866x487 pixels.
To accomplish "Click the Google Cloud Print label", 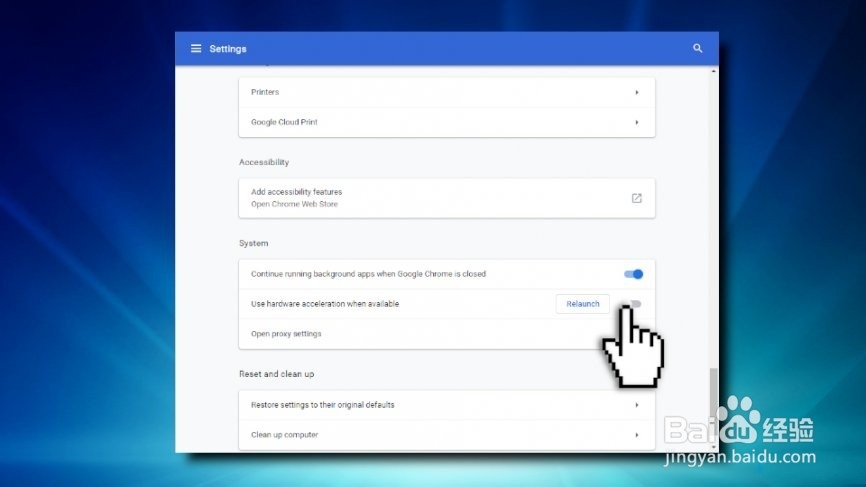I will click(284, 122).
